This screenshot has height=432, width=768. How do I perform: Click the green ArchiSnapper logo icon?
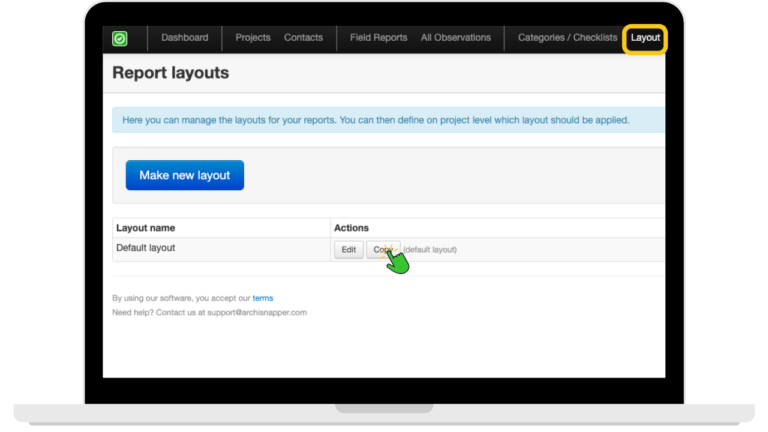pos(120,38)
